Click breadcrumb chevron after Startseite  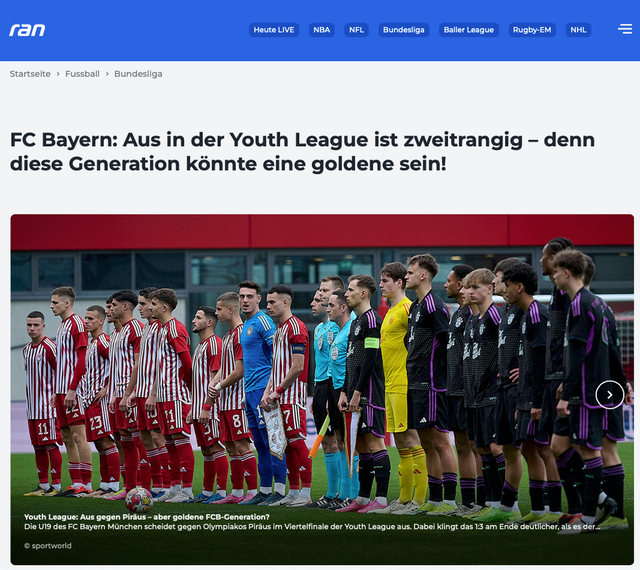point(58,74)
